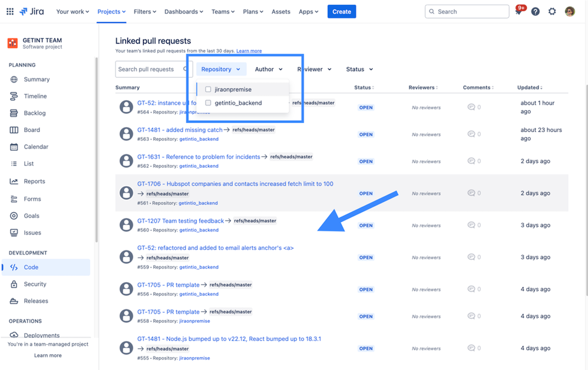The image size is (588, 370).
Task: Open GT-1481 Node.js bumped up pull request
Action: (229, 339)
